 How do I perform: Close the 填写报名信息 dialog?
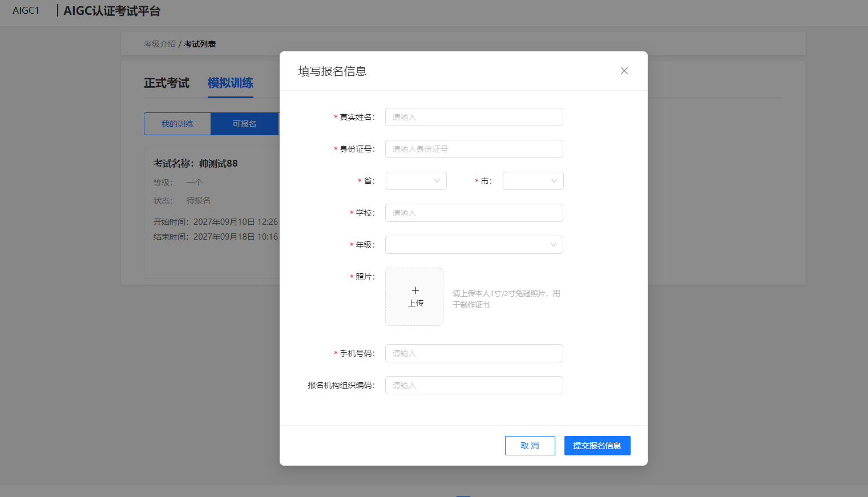pos(624,71)
